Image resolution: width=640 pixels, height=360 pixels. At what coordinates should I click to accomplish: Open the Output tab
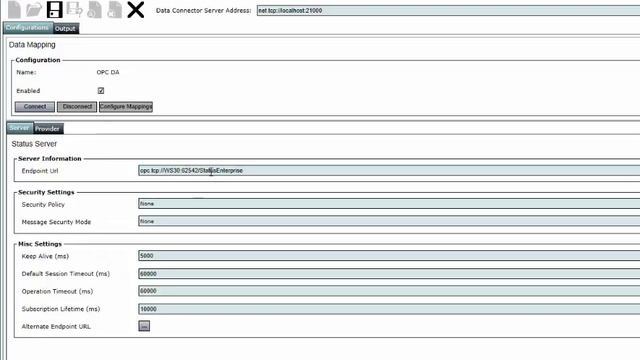coord(65,29)
